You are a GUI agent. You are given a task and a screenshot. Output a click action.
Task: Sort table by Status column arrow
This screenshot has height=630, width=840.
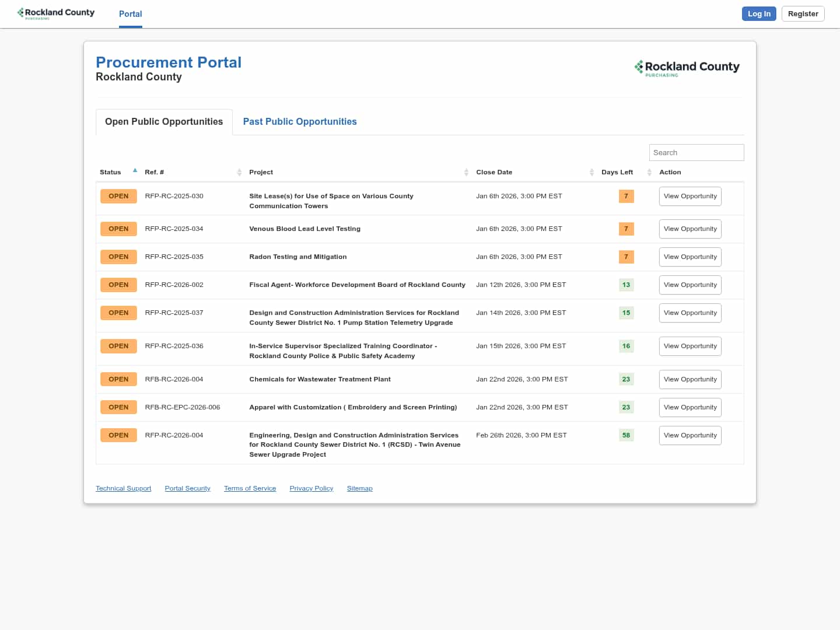tap(135, 171)
